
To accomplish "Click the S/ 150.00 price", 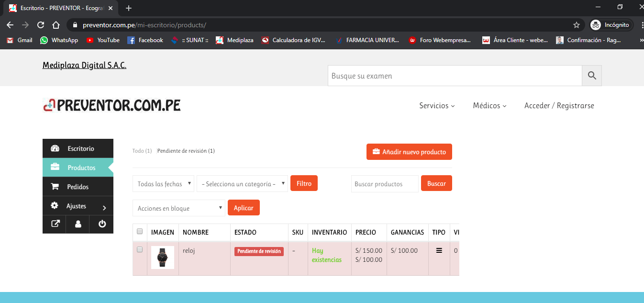I will 369,250.
